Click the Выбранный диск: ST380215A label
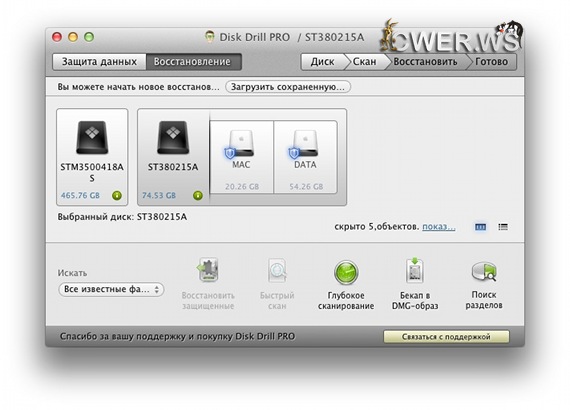This screenshot has width=570, height=410. tap(122, 217)
